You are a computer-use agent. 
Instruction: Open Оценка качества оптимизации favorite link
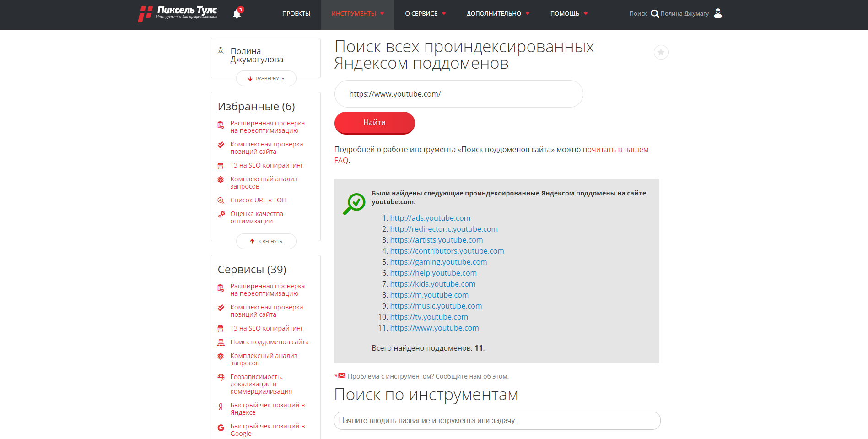[x=257, y=217]
